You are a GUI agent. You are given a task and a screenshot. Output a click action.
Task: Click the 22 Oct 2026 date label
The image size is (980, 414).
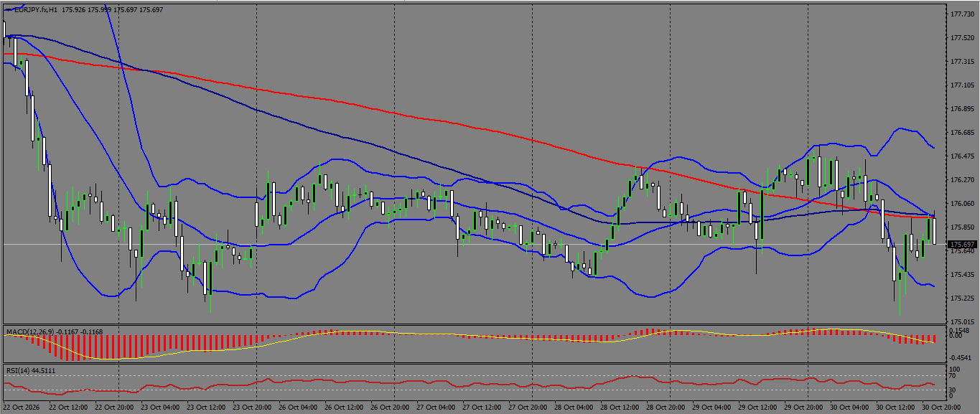pyautogui.click(x=20, y=407)
